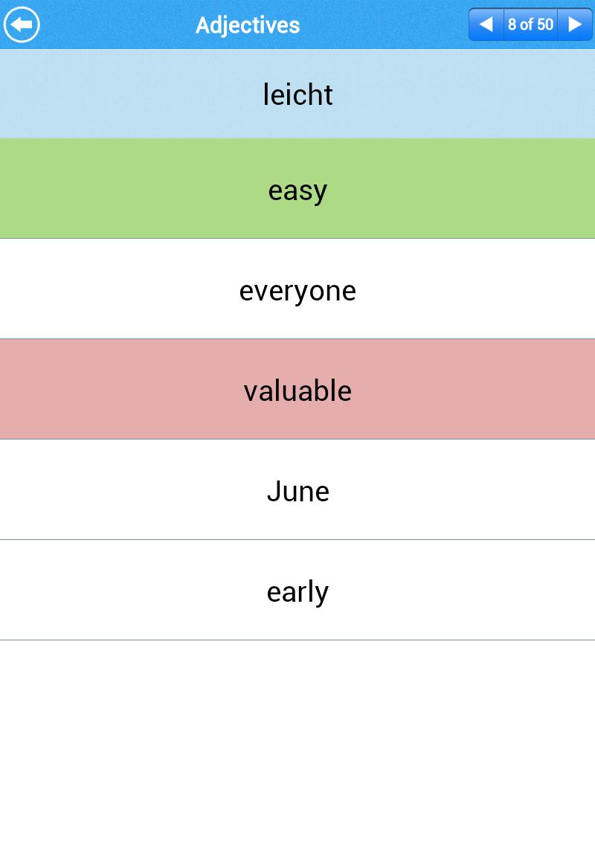Tap the back arrow circle icon

point(22,25)
